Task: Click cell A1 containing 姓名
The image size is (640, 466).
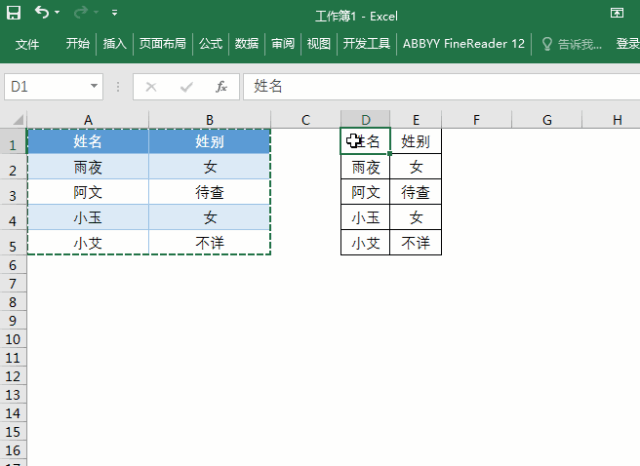Action: 88,141
